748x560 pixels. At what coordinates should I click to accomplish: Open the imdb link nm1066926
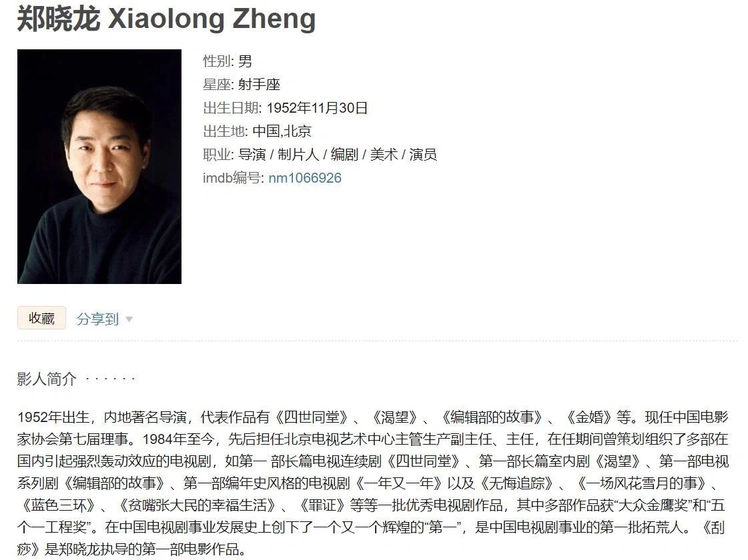coord(305,178)
